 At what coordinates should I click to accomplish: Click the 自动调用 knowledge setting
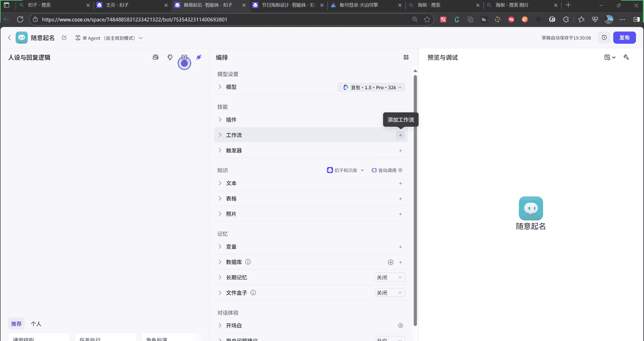[x=387, y=170]
